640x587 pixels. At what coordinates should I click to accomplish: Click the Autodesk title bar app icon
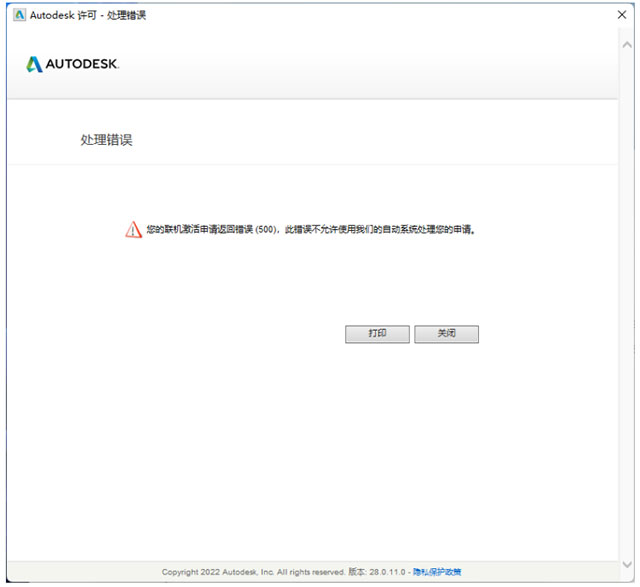[20, 15]
